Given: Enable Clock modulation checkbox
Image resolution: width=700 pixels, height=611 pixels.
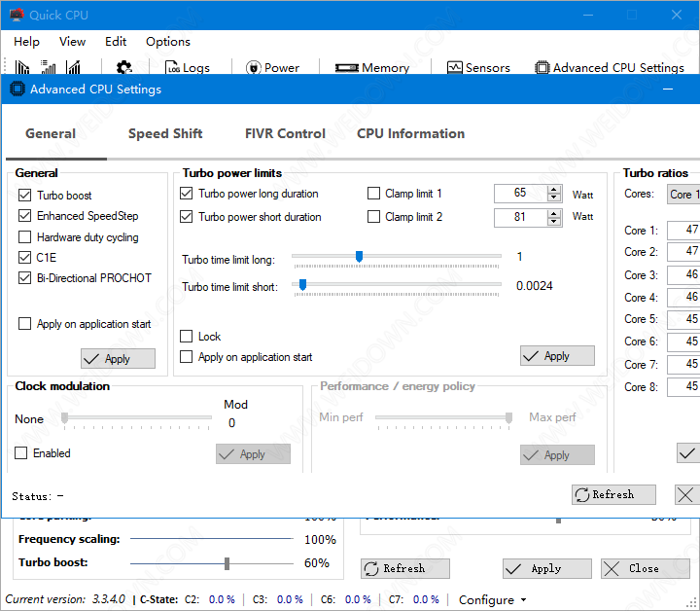Looking at the screenshot, I should click(x=21, y=452).
